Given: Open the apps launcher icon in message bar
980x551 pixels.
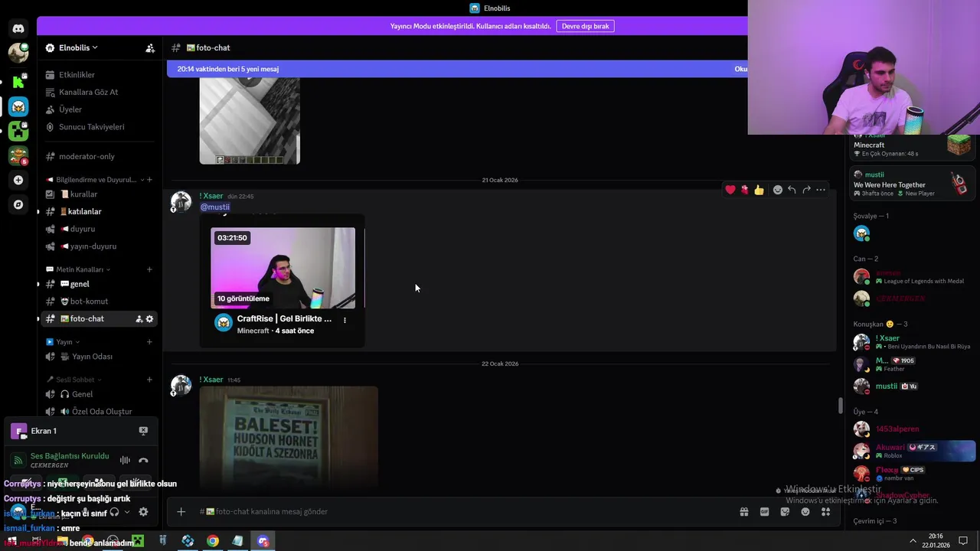Looking at the screenshot, I should (x=825, y=512).
